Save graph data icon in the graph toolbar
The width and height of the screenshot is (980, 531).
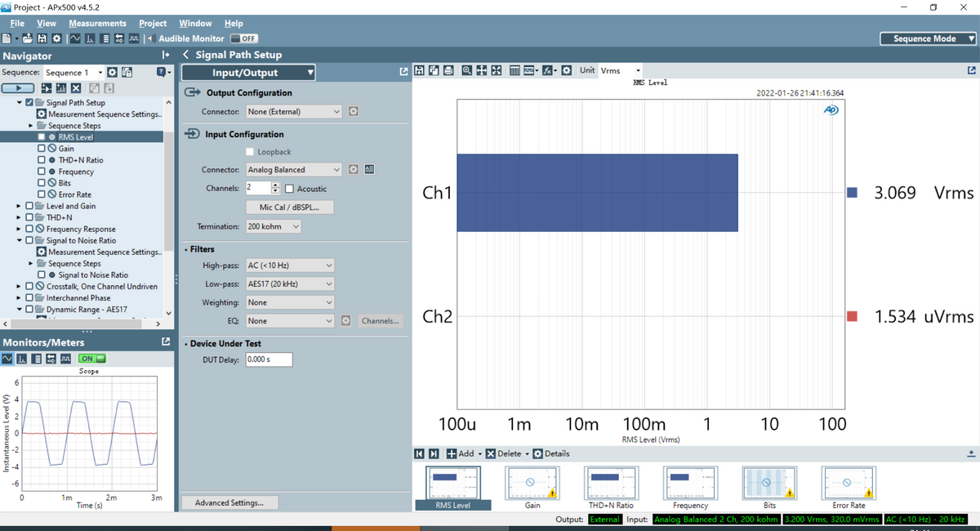click(419, 70)
